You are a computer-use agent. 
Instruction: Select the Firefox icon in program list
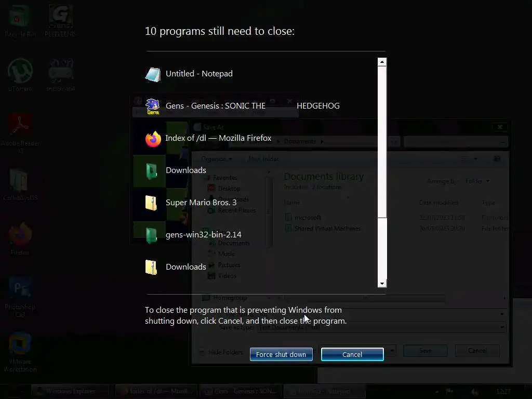tap(153, 139)
